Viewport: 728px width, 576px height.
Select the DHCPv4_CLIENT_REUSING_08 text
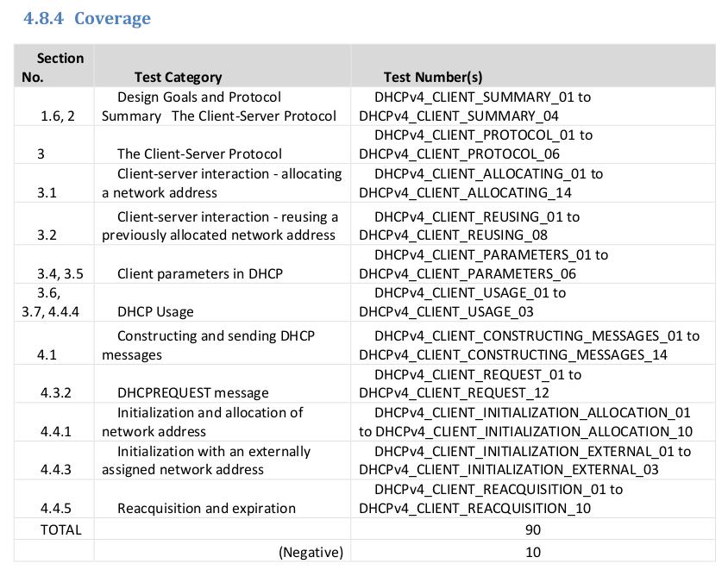pyautogui.click(x=455, y=235)
